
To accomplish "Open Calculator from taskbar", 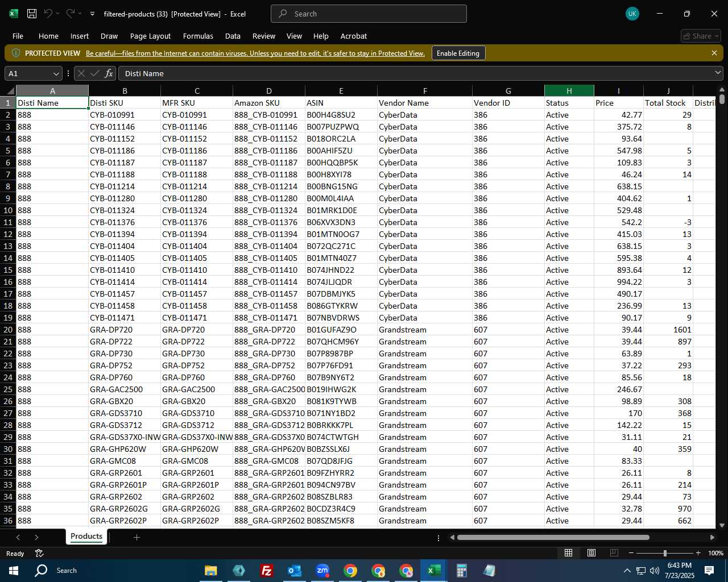I will [x=461, y=571].
